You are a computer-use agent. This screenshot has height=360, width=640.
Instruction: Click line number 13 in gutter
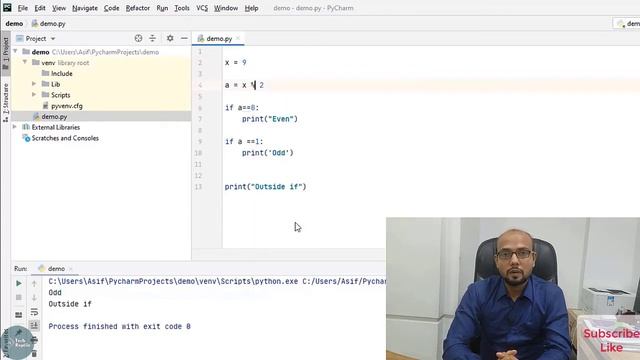(x=198, y=187)
